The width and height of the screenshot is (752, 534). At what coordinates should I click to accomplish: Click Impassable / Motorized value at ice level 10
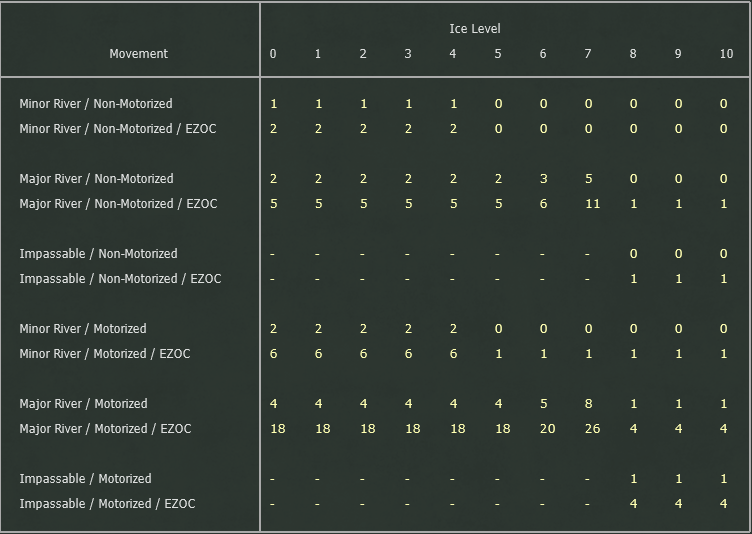click(x=724, y=478)
